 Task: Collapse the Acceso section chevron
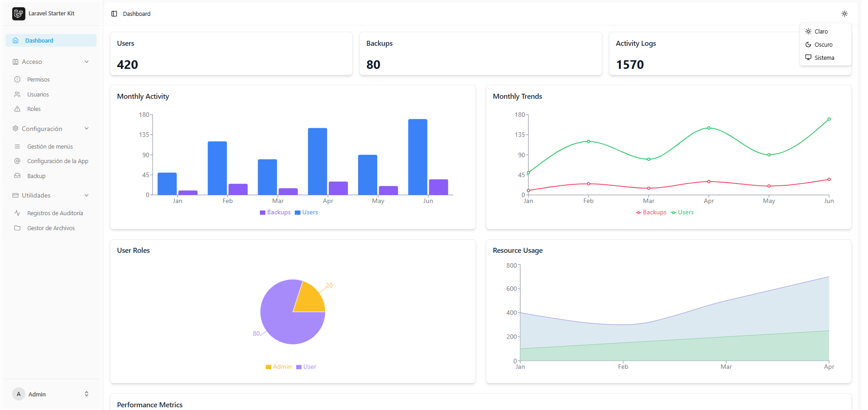(x=86, y=62)
